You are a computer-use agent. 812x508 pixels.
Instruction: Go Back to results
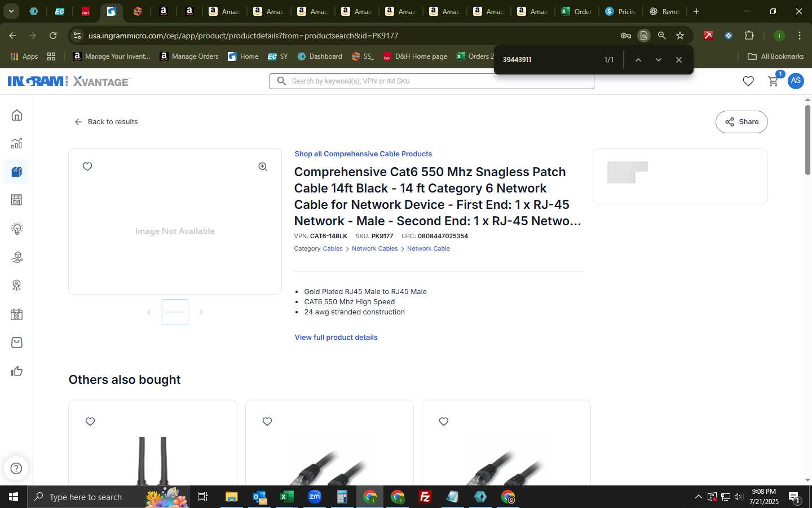(106, 122)
